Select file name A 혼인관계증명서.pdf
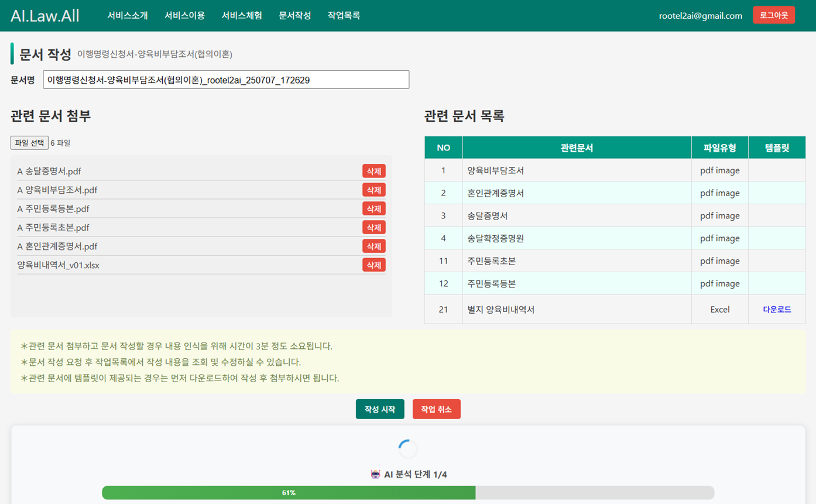This screenshot has width=816, height=504. (57, 246)
